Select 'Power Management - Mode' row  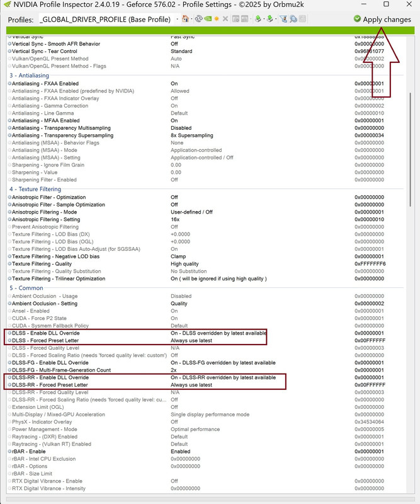(x=207, y=430)
